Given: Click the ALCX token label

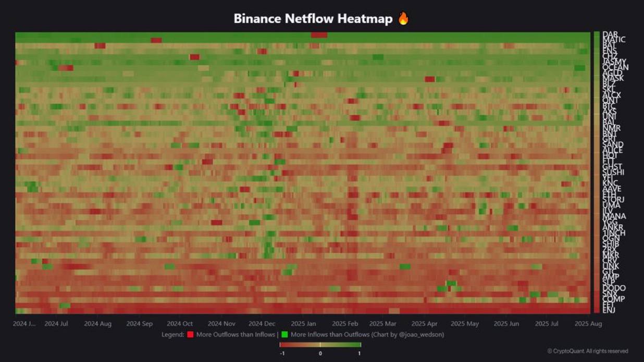Looking at the screenshot, I should pos(612,95).
